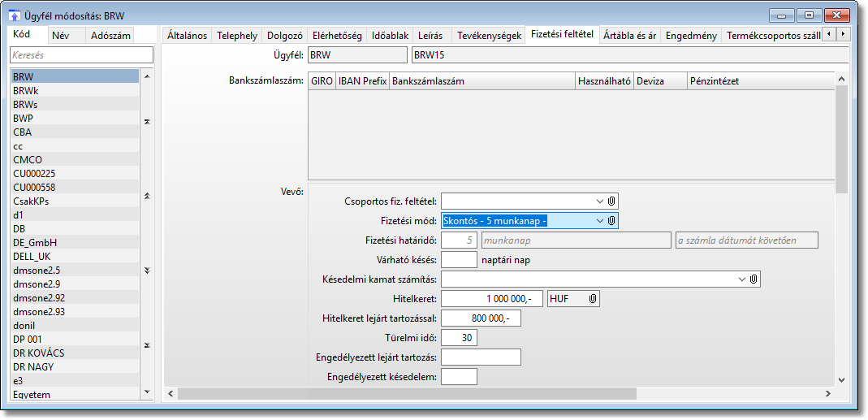Select BRWs in the customer list
This screenshot has width=868, height=420.
tap(76, 104)
